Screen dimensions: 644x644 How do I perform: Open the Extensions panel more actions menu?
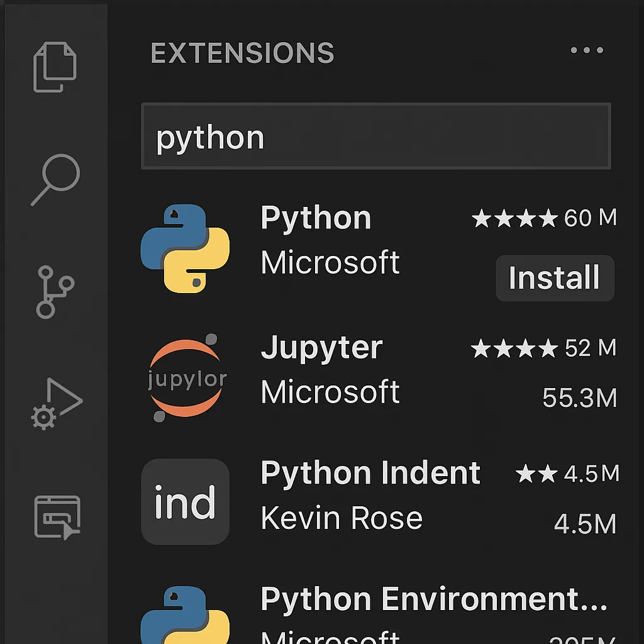point(587,50)
